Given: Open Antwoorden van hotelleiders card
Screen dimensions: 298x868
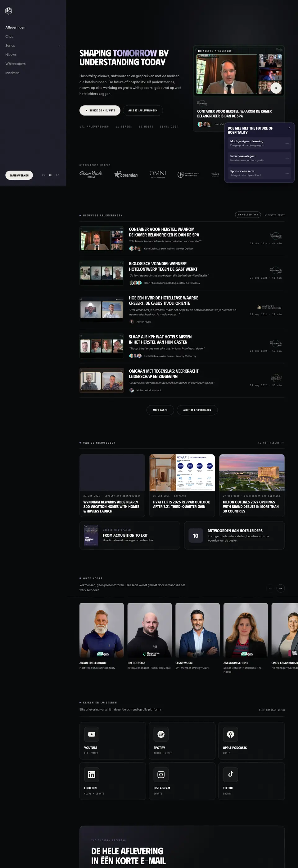Looking at the screenshot, I should (x=234, y=535).
